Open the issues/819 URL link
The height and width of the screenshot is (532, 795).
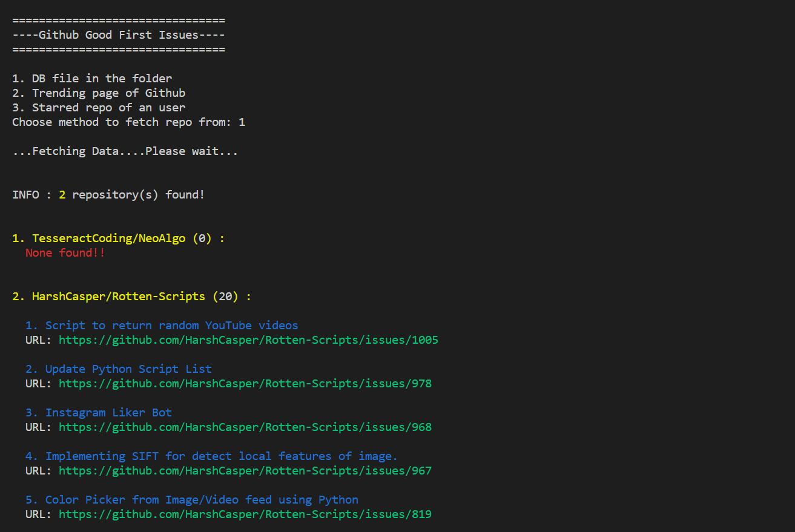245,514
